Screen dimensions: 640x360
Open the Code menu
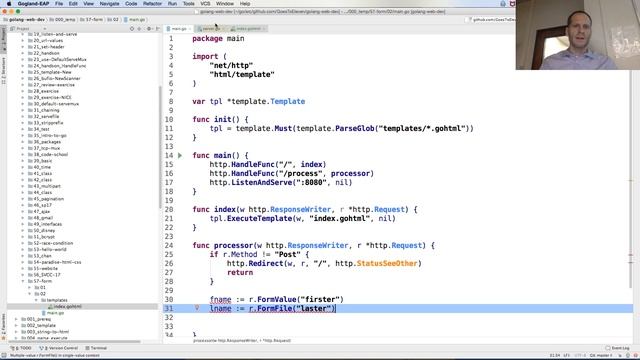[x=131, y=4]
